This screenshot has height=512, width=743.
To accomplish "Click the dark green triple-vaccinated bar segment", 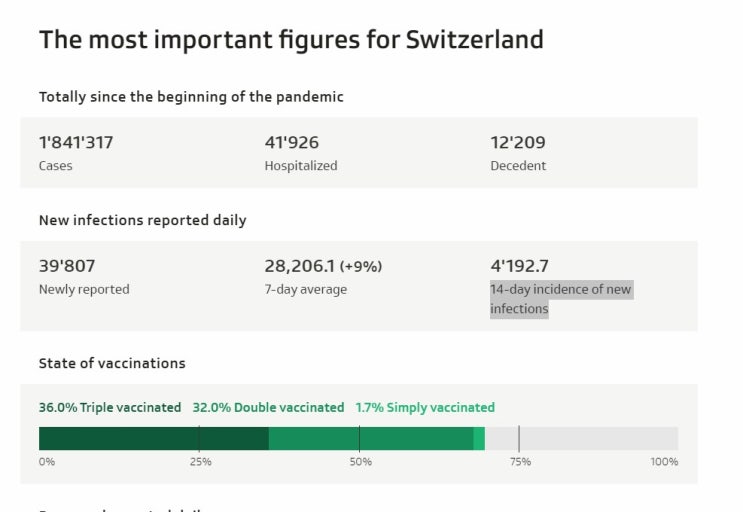I will 153,438.
